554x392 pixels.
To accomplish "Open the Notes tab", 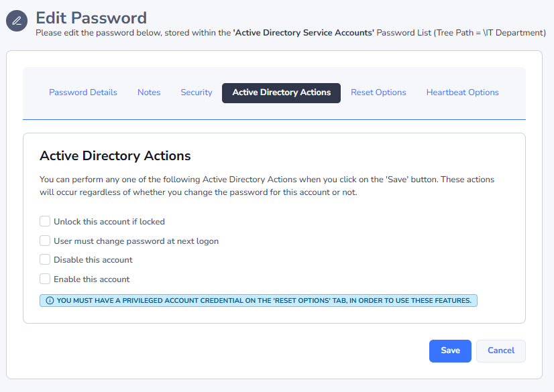I will click(x=149, y=92).
